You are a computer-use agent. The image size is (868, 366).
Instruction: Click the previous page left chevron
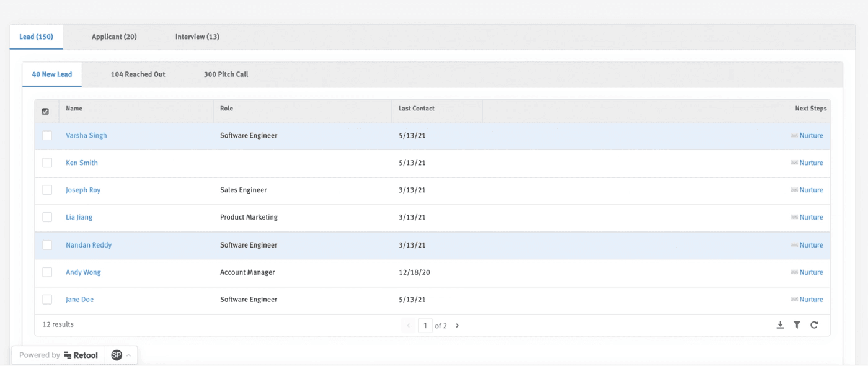pos(408,326)
